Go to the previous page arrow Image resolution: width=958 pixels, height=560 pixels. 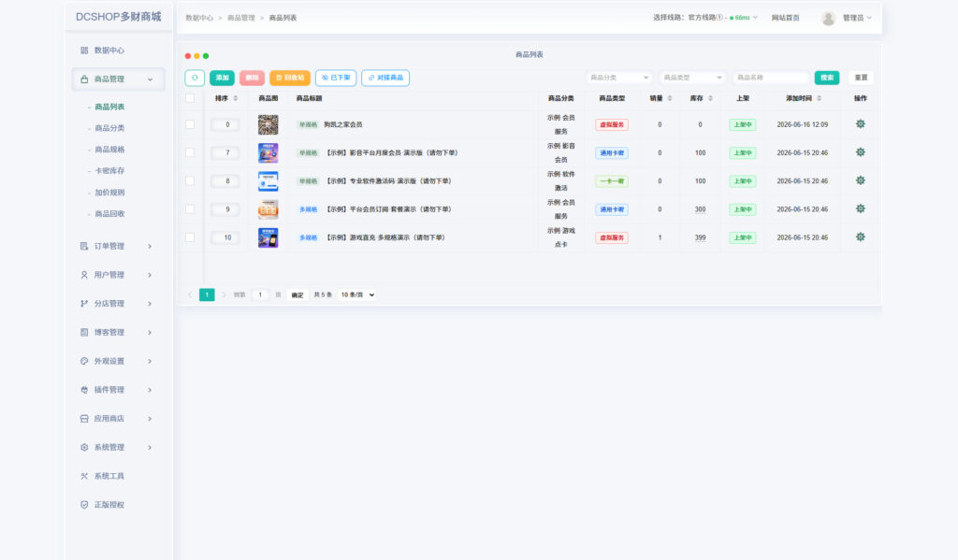190,295
